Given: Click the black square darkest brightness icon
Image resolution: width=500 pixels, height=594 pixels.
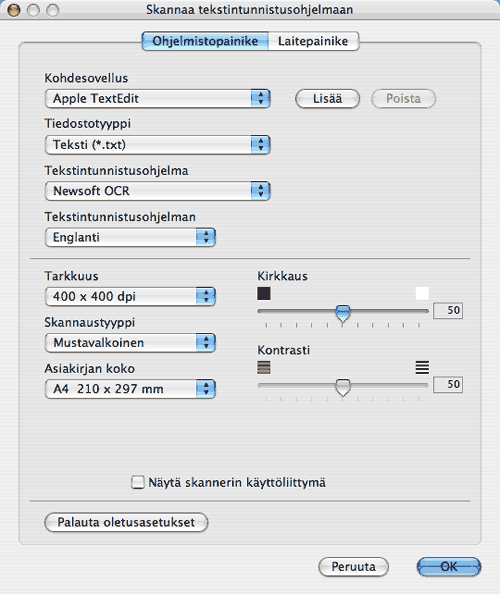Looking at the screenshot, I should pos(264,293).
